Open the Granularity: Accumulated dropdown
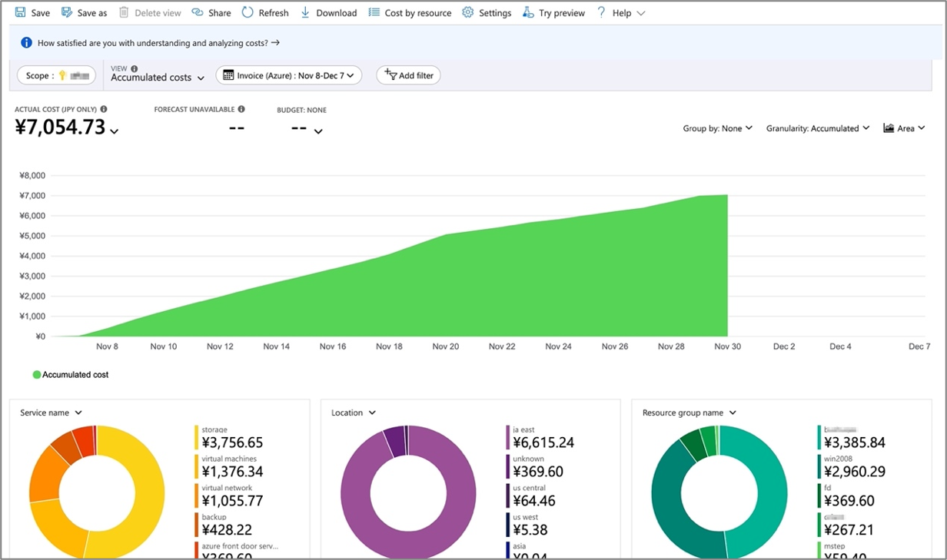Viewport: 947px width, 560px height. pos(818,128)
